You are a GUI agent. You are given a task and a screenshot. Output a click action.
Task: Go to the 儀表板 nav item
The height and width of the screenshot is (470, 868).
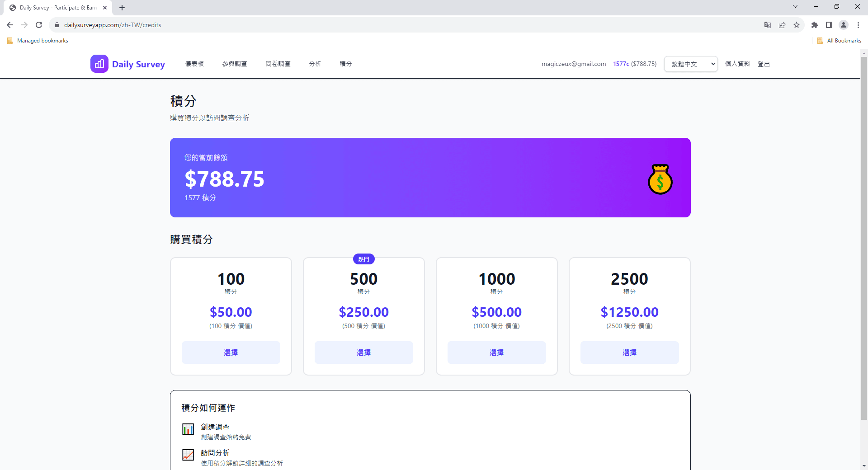click(194, 64)
